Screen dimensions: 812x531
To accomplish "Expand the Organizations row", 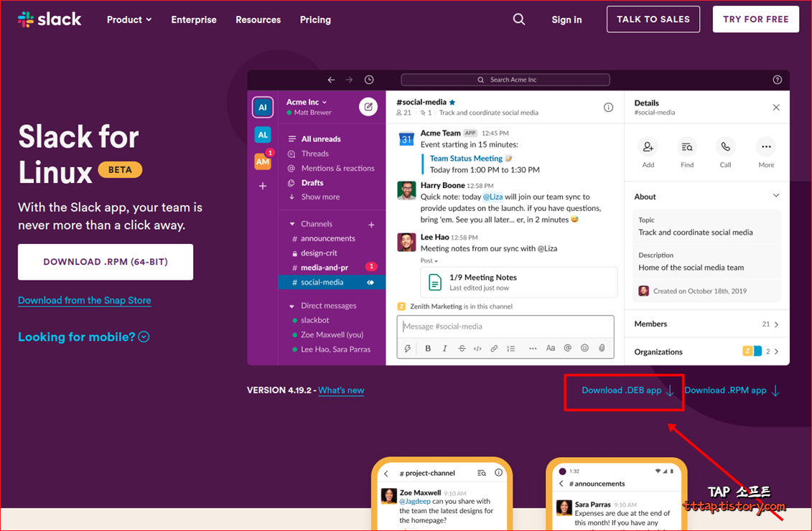I will click(x=706, y=352).
